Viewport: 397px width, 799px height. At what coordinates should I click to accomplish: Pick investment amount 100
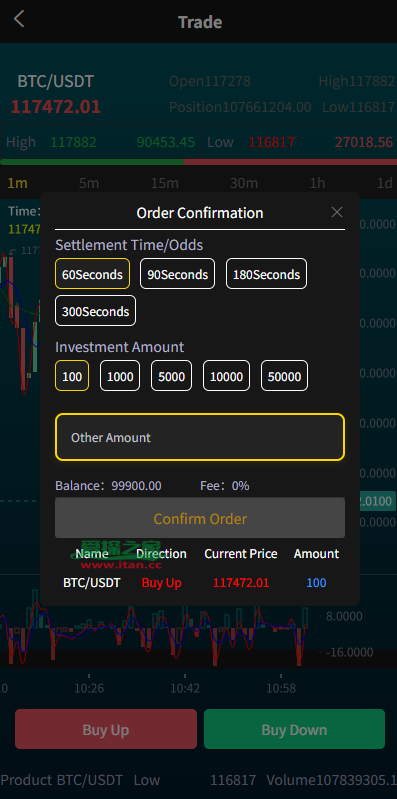click(72, 376)
